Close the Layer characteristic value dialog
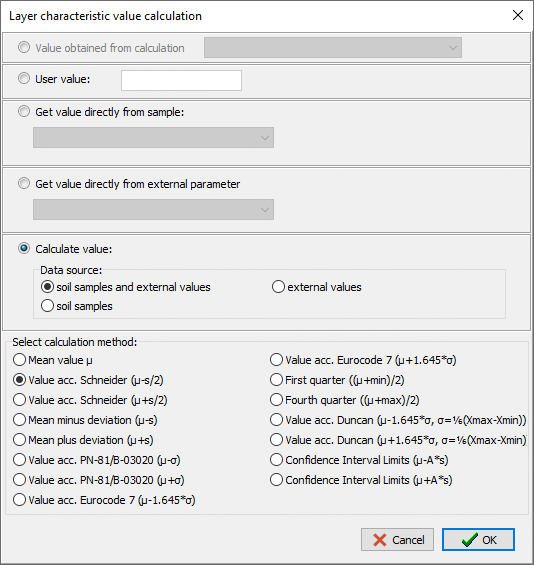The image size is (534, 565). coord(518,15)
